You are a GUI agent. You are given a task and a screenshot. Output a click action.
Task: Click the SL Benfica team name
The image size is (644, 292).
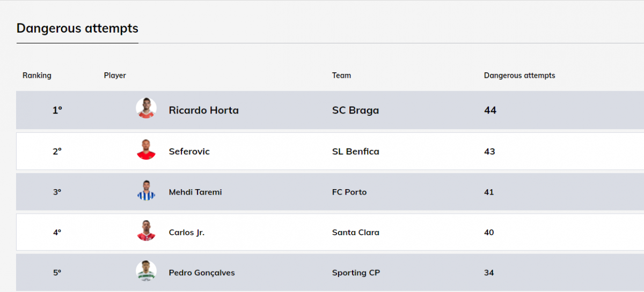point(355,152)
